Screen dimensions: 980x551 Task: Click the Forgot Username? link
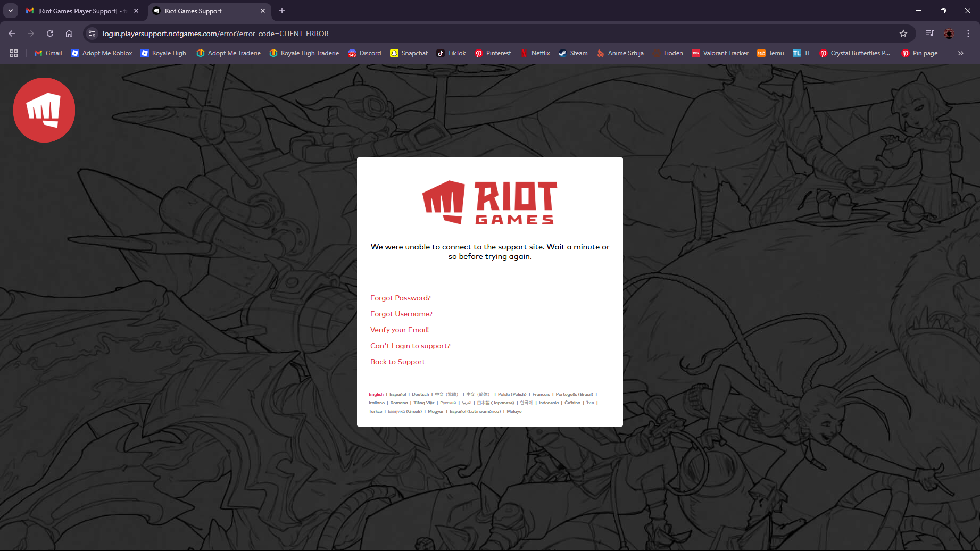click(x=401, y=314)
